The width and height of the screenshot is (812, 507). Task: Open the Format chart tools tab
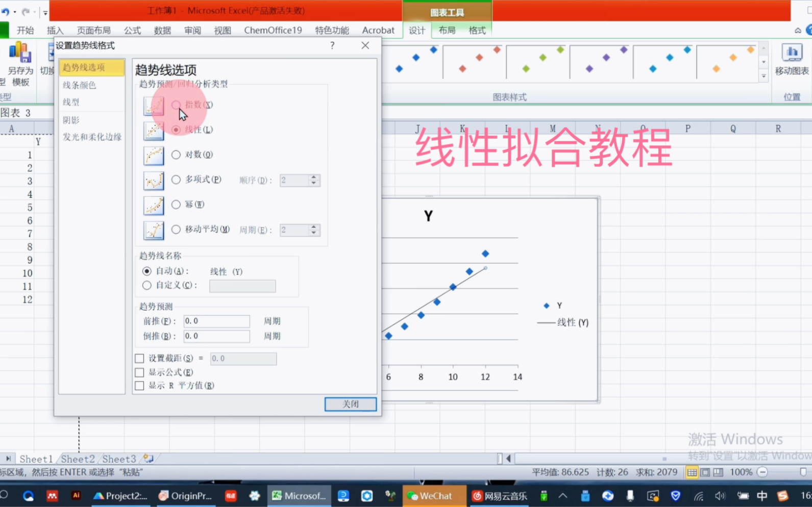(x=477, y=30)
